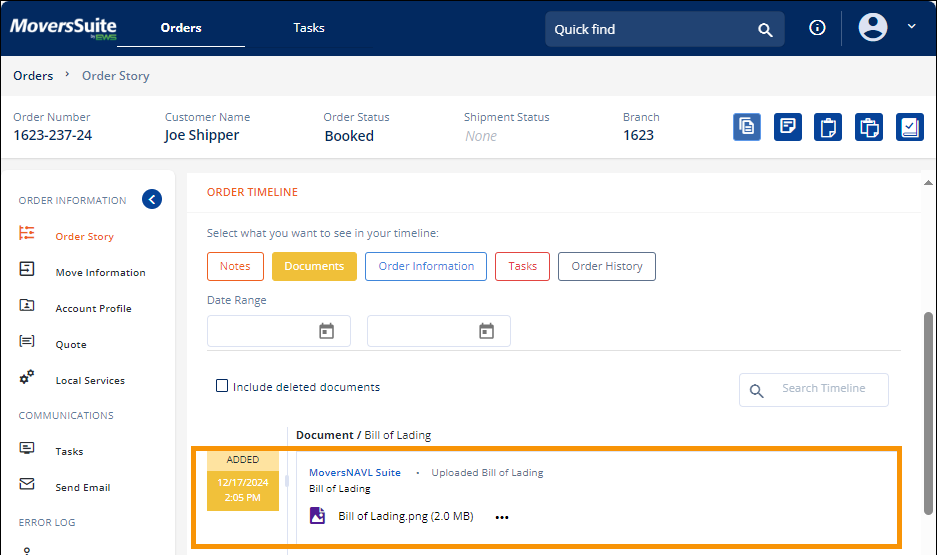Open Quote in the sidebar
937x555 pixels.
point(71,345)
